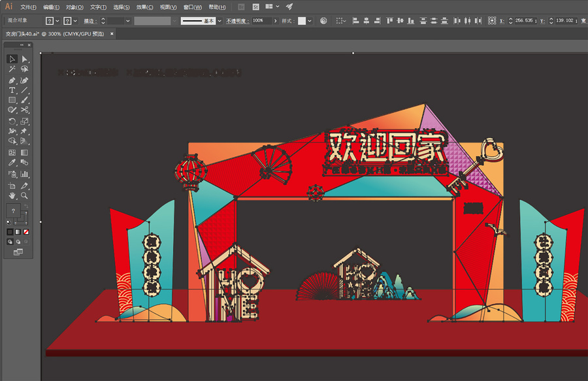Open the stroke color dropdown
Screen dimensions: 588x381
pyautogui.click(x=75, y=21)
